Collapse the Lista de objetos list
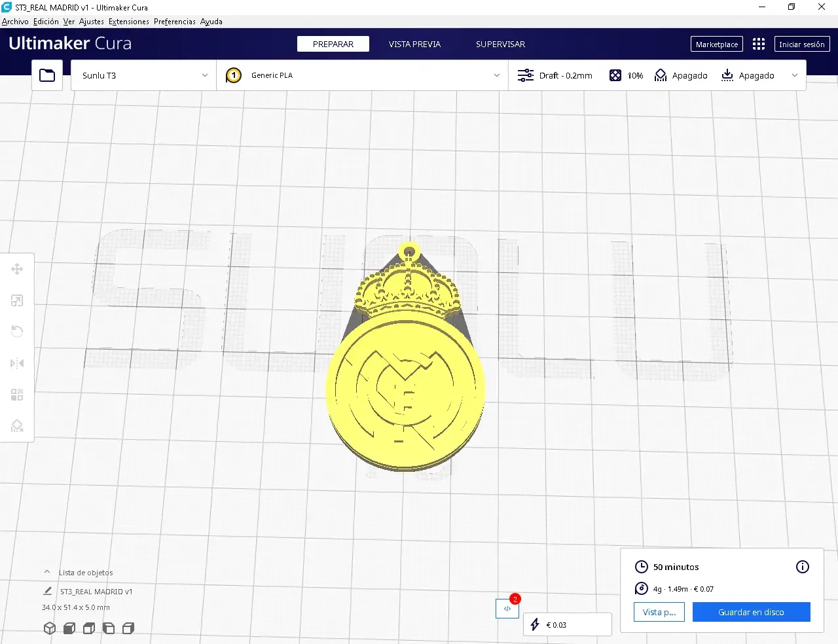This screenshot has width=838, height=644. 47,572
